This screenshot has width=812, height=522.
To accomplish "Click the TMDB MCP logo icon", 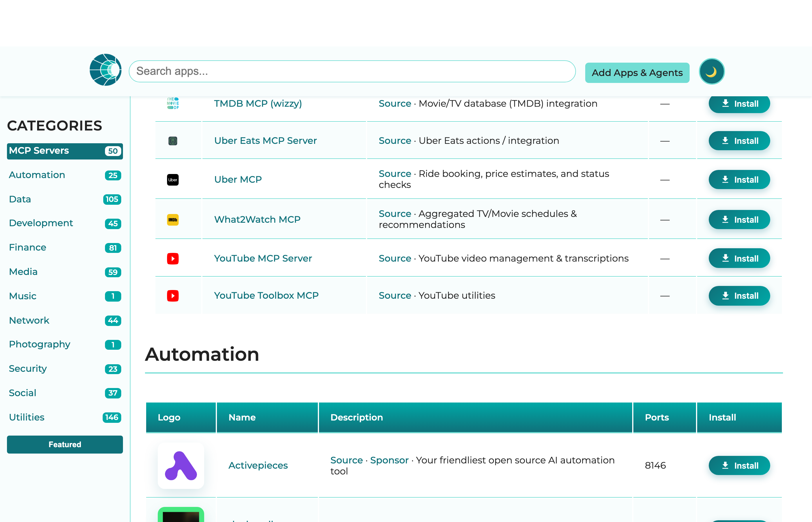I will click(173, 103).
